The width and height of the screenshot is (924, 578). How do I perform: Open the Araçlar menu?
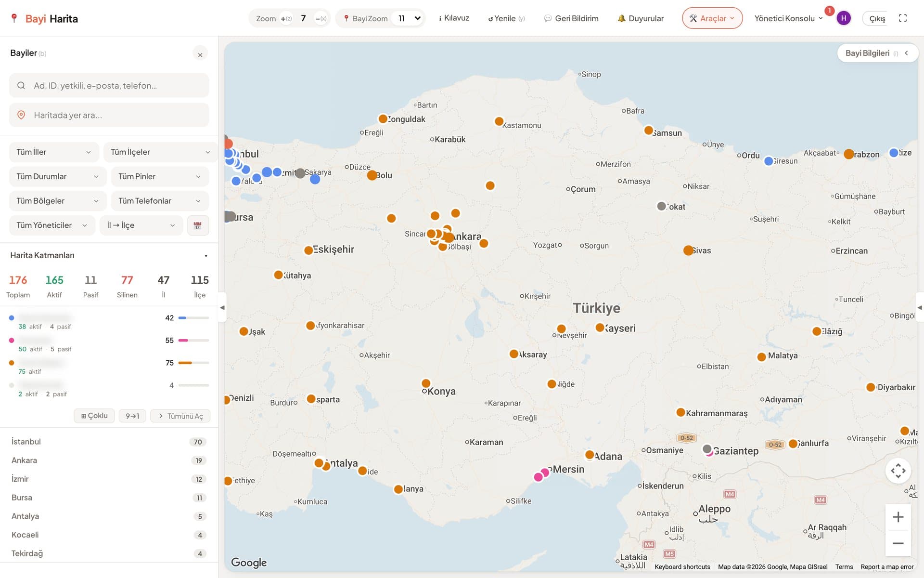coord(712,18)
